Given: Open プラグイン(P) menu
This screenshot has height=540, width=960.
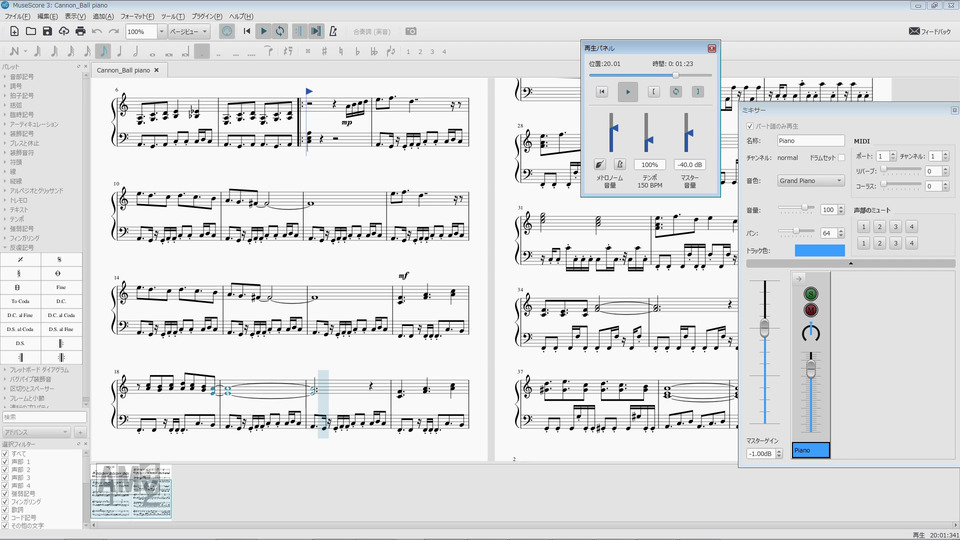Looking at the screenshot, I should (x=207, y=17).
